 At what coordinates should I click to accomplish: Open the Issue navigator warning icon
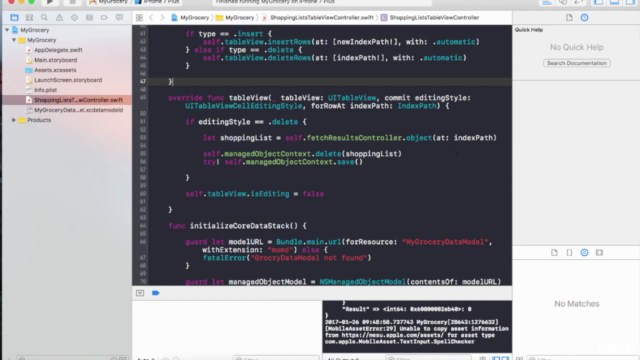tap(59, 18)
